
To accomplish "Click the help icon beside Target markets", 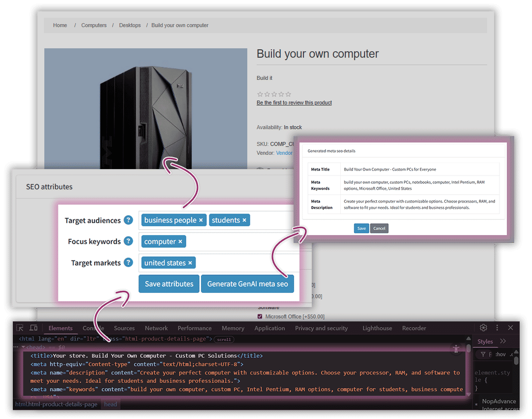I will tap(128, 263).
